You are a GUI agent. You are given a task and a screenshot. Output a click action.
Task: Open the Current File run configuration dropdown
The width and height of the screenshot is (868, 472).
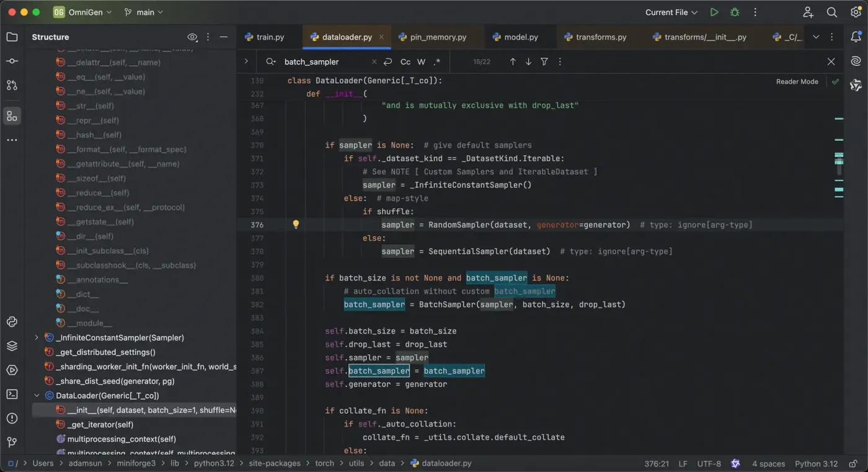671,12
